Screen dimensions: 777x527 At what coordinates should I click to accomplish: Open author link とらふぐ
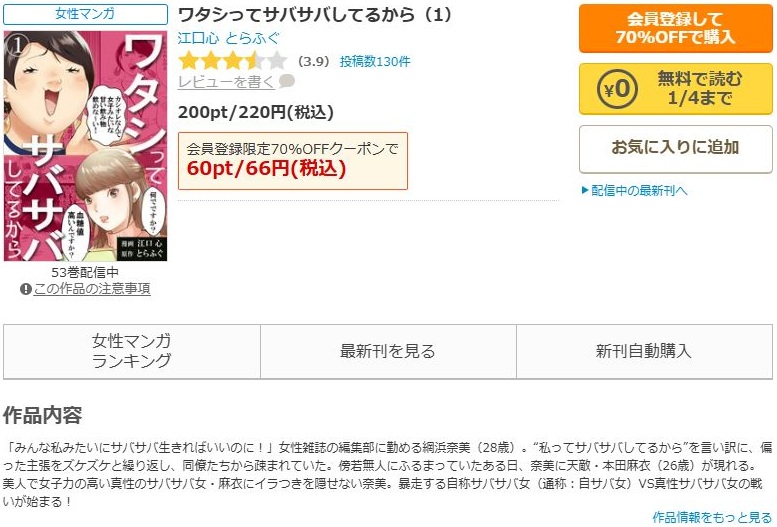tap(253, 38)
